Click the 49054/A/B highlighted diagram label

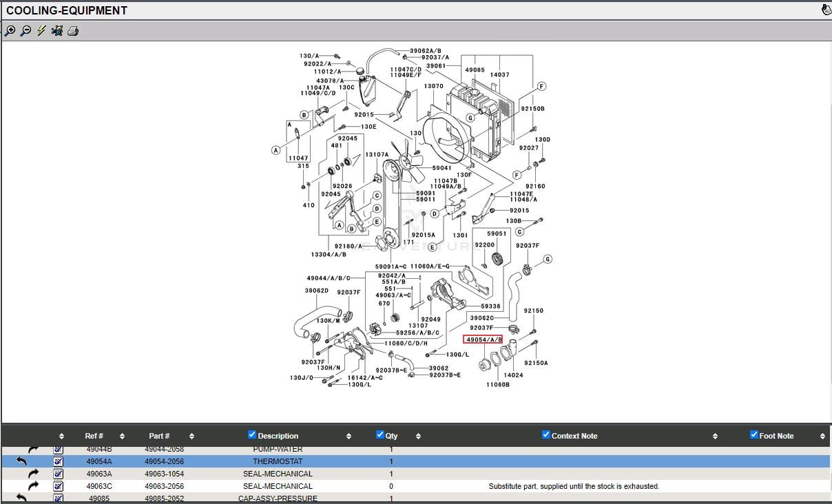coord(483,339)
